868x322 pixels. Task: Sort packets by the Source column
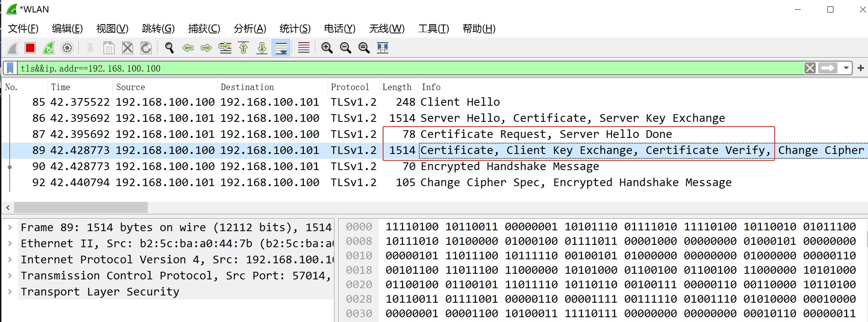coord(165,87)
